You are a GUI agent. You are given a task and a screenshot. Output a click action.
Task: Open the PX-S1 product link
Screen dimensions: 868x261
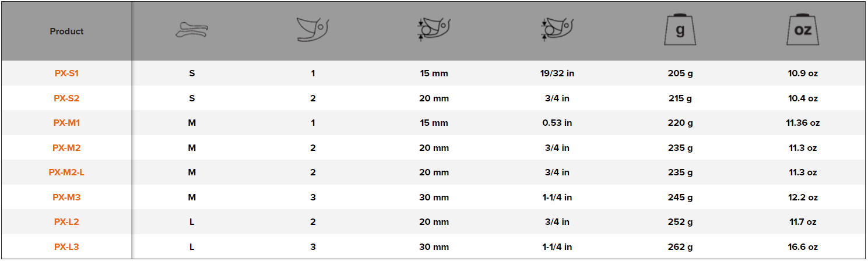(66, 73)
